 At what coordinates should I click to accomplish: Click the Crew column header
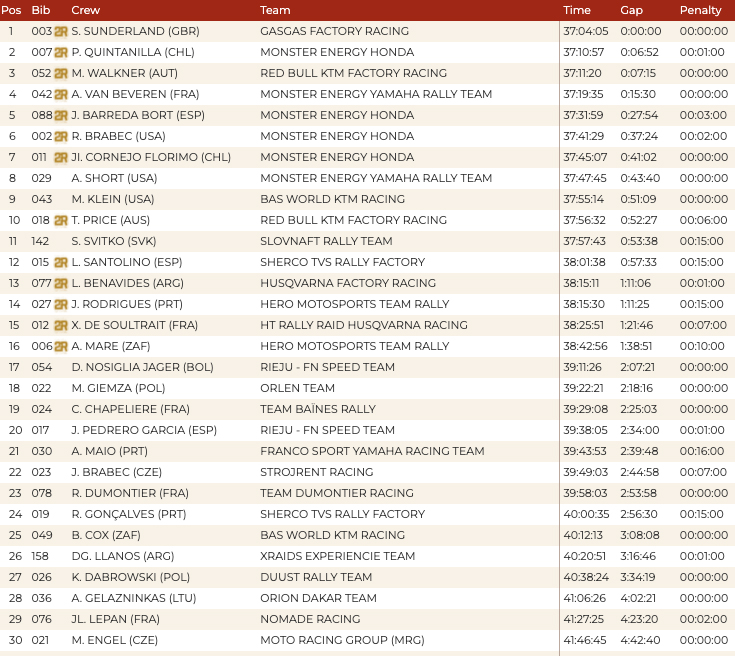pos(86,10)
